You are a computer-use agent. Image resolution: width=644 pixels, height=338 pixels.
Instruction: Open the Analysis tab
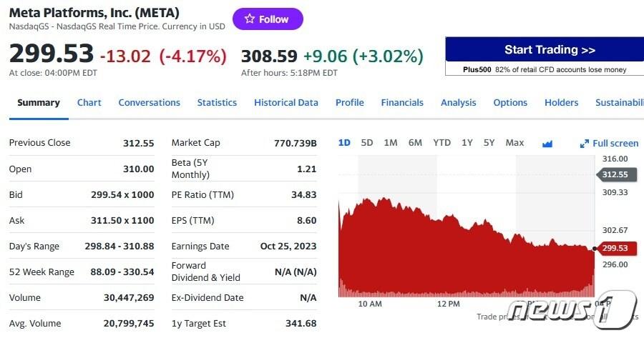coord(458,102)
